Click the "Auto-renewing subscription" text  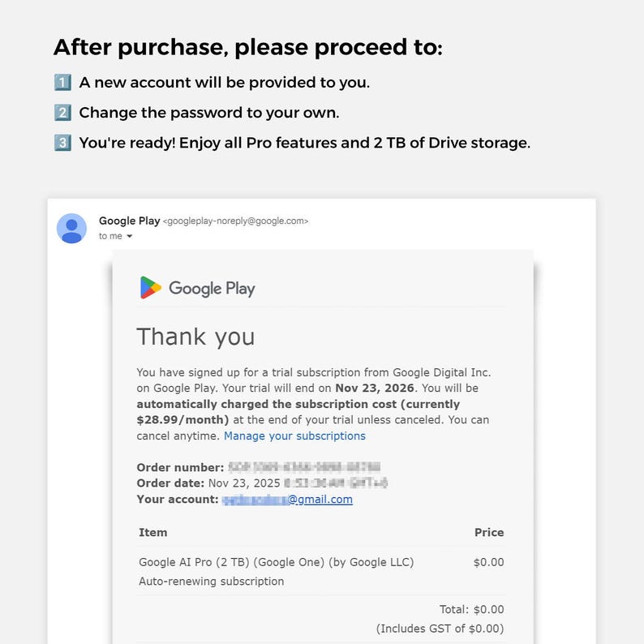pos(211,582)
